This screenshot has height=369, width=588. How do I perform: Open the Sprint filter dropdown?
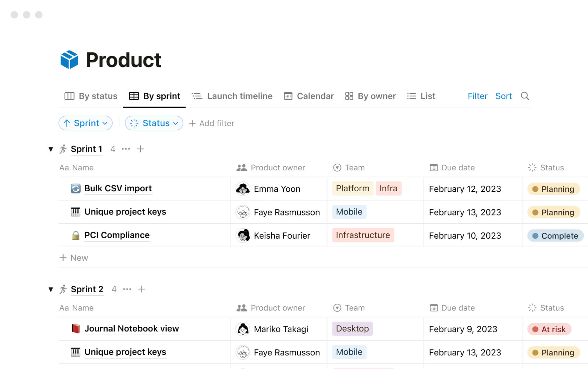85,123
